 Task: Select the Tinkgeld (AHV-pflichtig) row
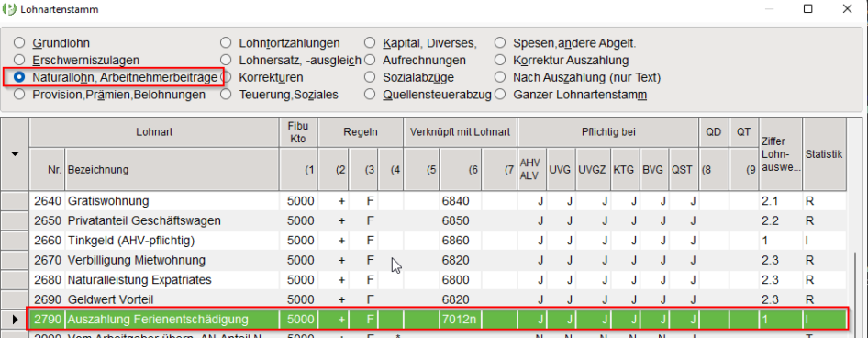(424, 241)
